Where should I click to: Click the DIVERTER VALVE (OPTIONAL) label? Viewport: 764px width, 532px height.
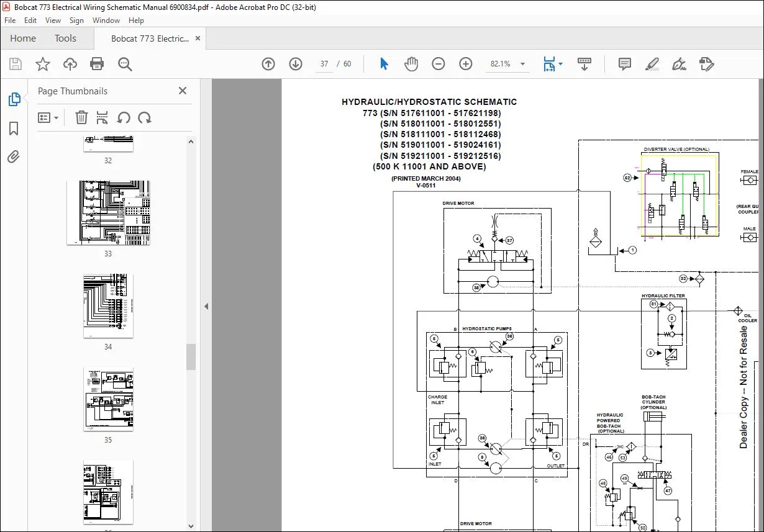pyautogui.click(x=676, y=149)
